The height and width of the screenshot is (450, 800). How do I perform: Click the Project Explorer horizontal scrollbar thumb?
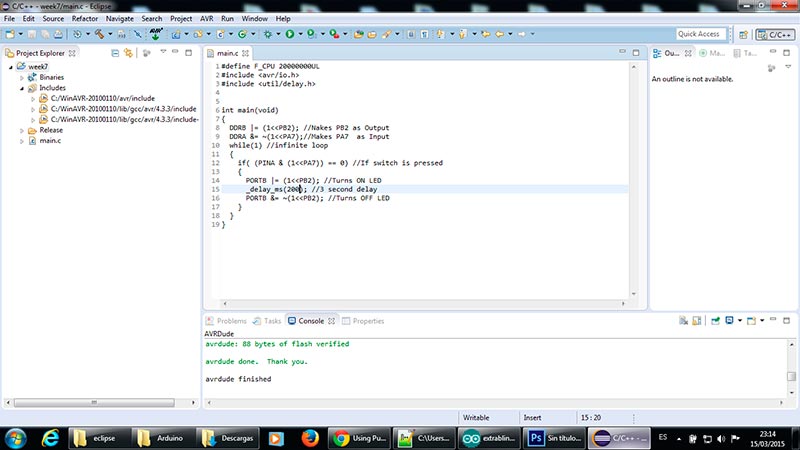coord(94,403)
